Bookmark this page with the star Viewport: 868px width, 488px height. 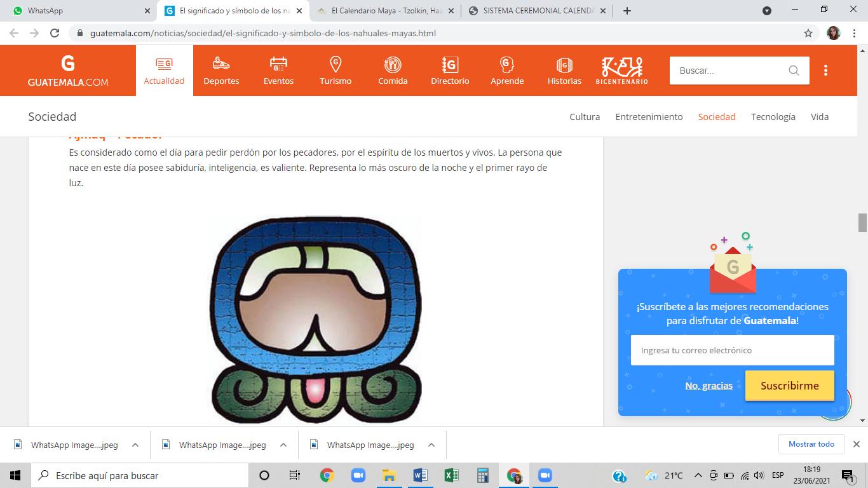click(808, 33)
